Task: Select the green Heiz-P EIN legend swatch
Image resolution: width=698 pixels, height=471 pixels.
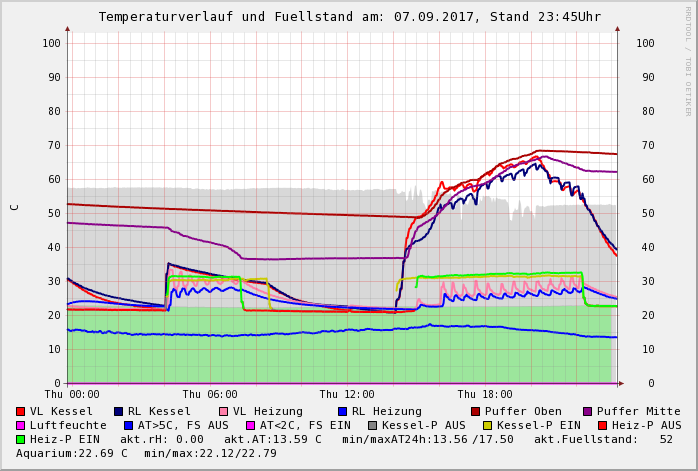Action: [x=21, y=439]
